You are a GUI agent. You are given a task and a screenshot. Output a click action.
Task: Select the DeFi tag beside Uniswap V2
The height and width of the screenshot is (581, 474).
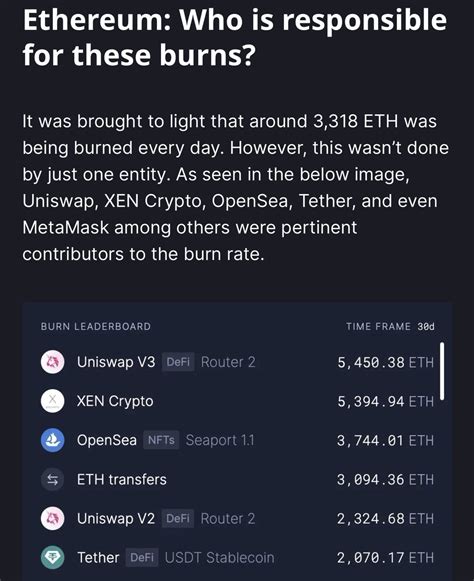[178, 518]
